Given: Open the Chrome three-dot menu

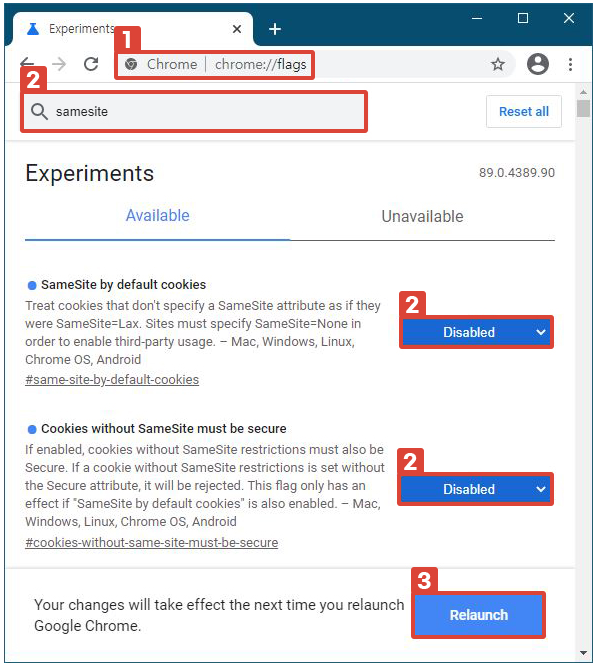Looking at the screenshot, I should point(570,64).
